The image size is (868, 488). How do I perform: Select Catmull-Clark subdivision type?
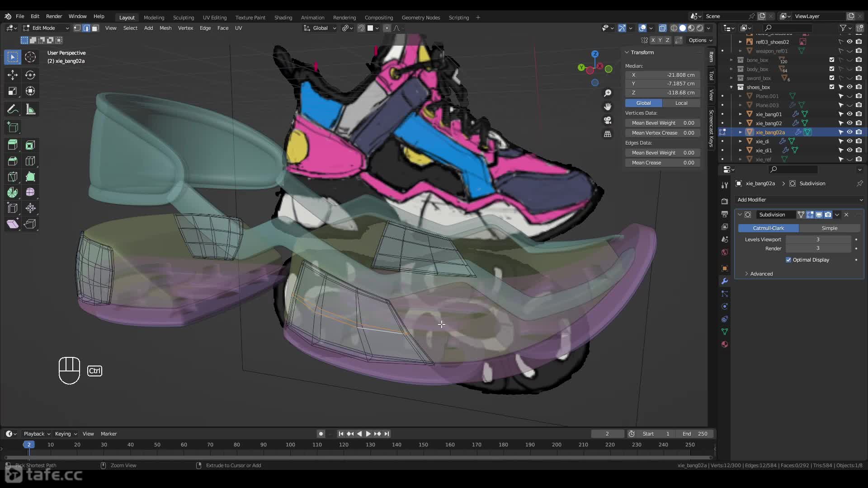768,228
